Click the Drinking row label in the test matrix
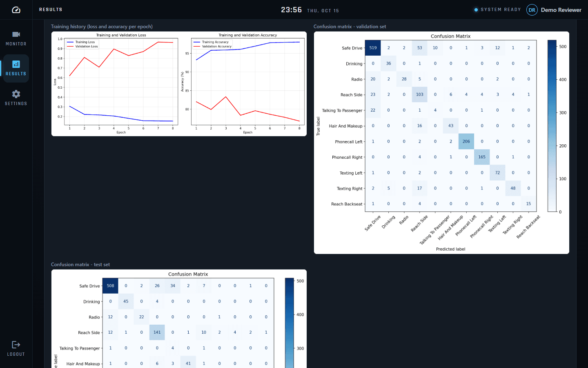588x368 pixels. (x=91, y=302)
